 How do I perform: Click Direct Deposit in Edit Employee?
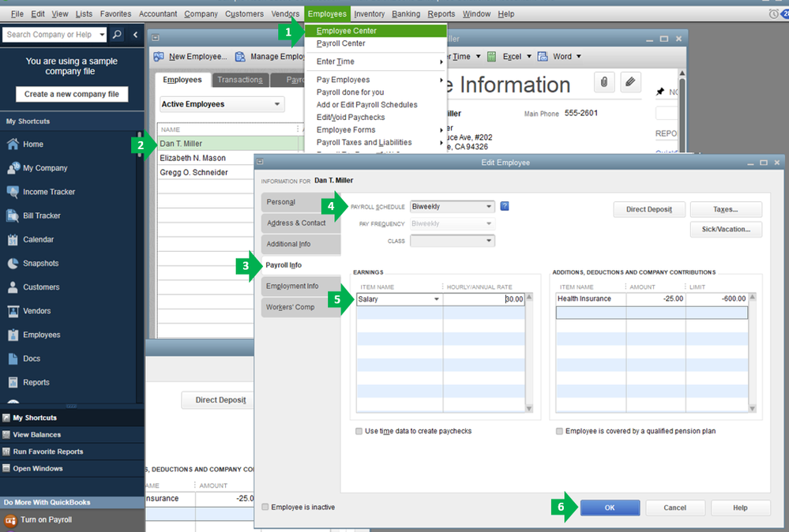[649, 209]
